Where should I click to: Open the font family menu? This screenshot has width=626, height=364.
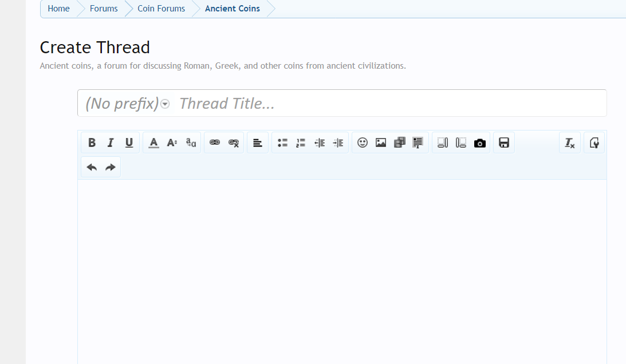coord(191,143)
